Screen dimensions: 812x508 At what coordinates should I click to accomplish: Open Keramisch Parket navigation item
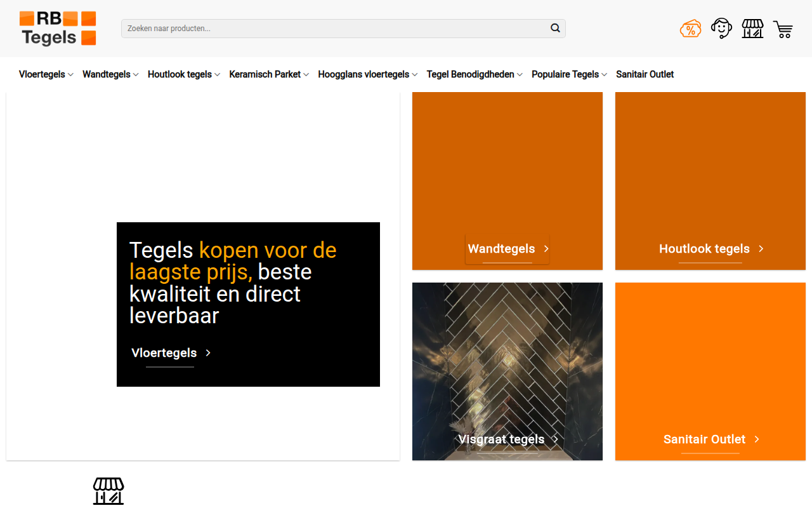pyautogui.click(x=265, y=74)
